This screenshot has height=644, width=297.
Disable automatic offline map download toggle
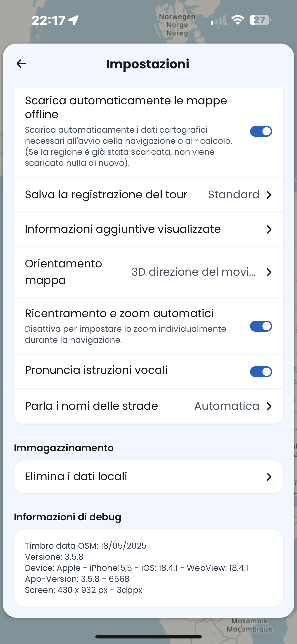pos(261,131)
